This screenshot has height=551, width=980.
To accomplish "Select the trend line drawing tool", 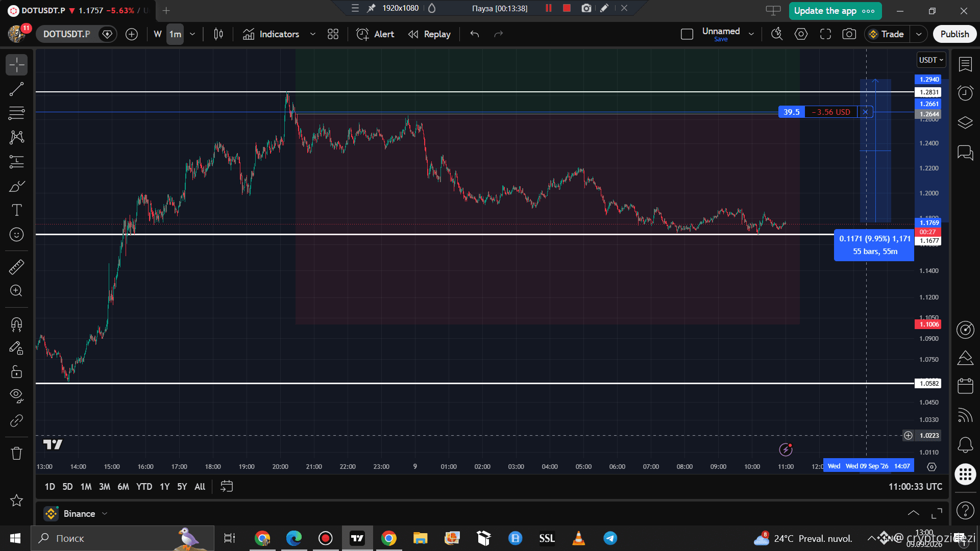I will [x=16, y=89].
